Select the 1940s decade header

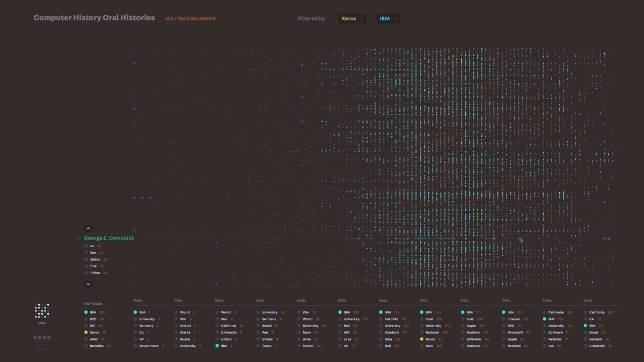(301, 301)
